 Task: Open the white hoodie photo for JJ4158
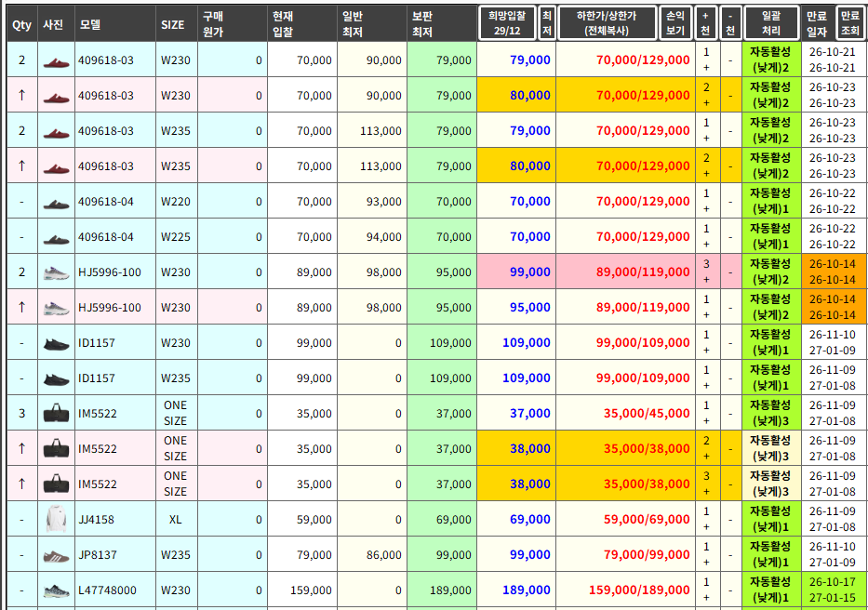pos(56,519)
